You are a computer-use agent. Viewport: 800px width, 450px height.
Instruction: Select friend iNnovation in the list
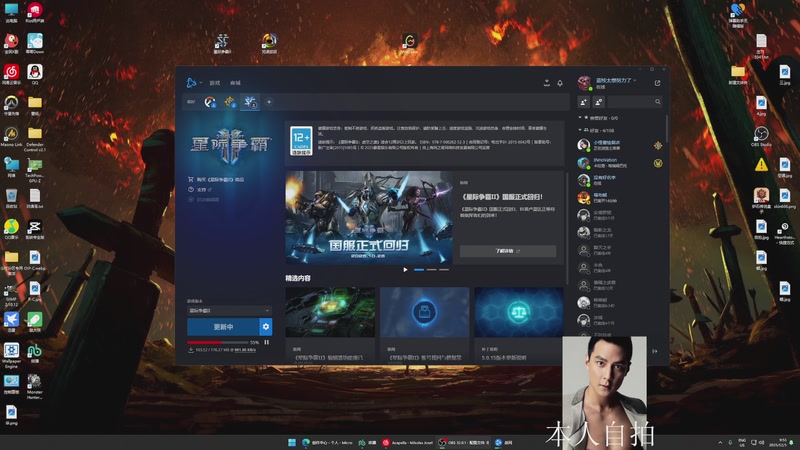point(619,163)
